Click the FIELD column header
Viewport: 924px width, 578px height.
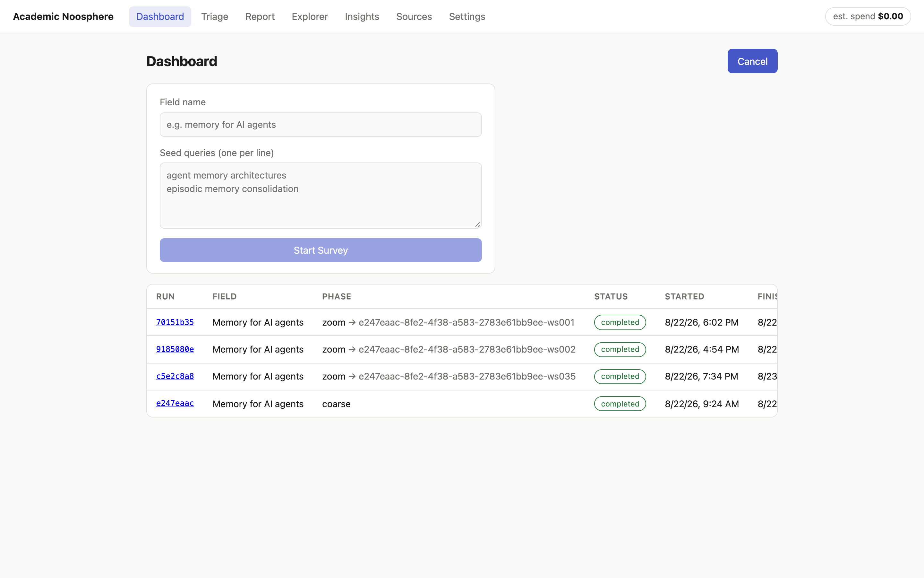[x=225, y=297]
